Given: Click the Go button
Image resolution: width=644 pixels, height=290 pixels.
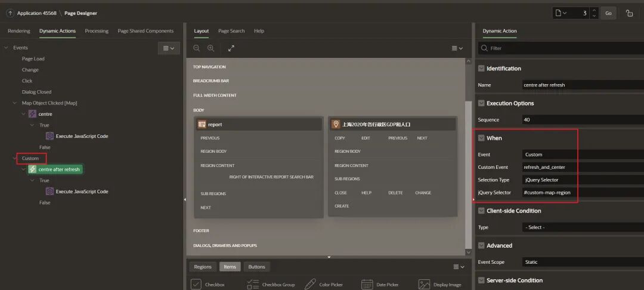Looking at the screenshot, I should (608, 13).
